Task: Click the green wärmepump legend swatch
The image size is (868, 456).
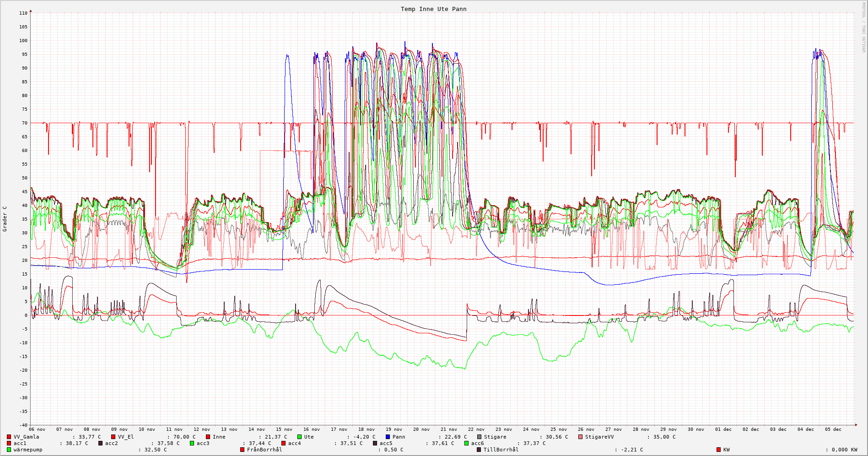Action: pyautogui.click(x=9, y=450)
